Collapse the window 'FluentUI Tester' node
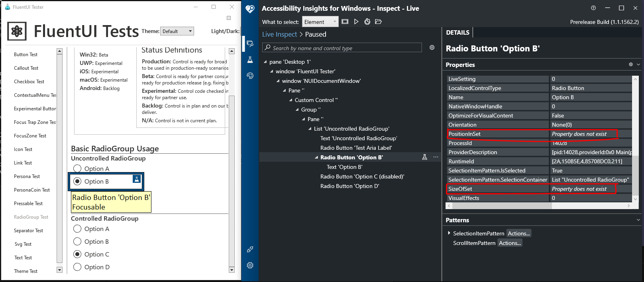This screenshot has height=282, width=644. [x=272, y=71]
